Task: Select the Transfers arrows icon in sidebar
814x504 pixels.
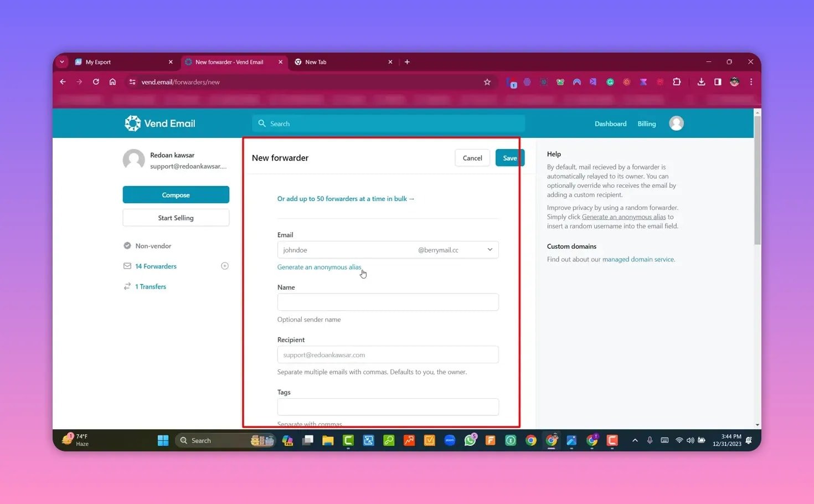Action: point(127,286)
